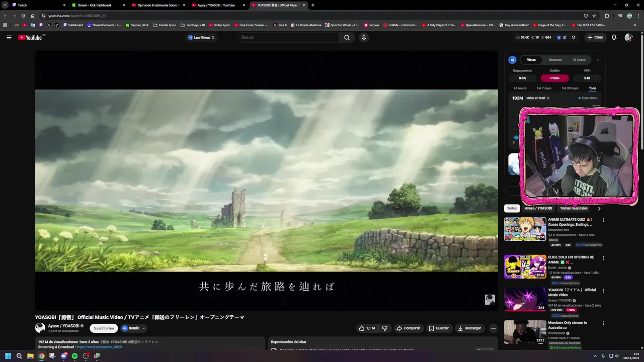Open the StreamElements bookmark
This screenshot has height=362, width=644.
[x=104, y=25]
